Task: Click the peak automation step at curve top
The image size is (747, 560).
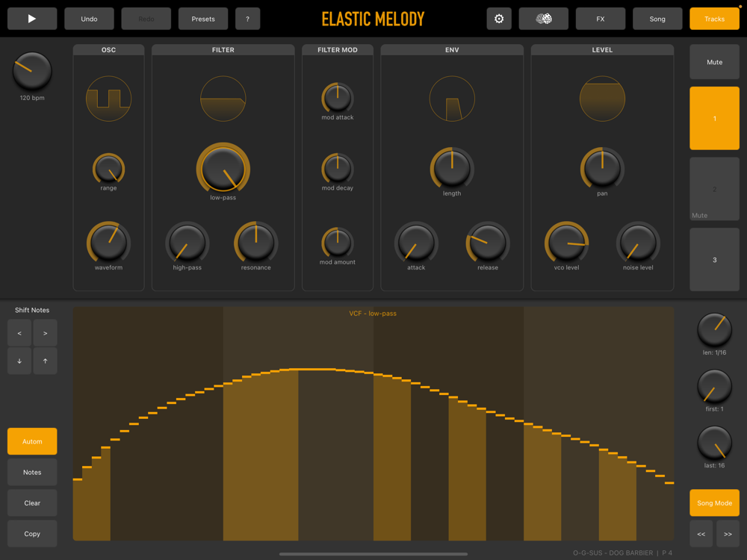Action: click(x=312, y=369)
